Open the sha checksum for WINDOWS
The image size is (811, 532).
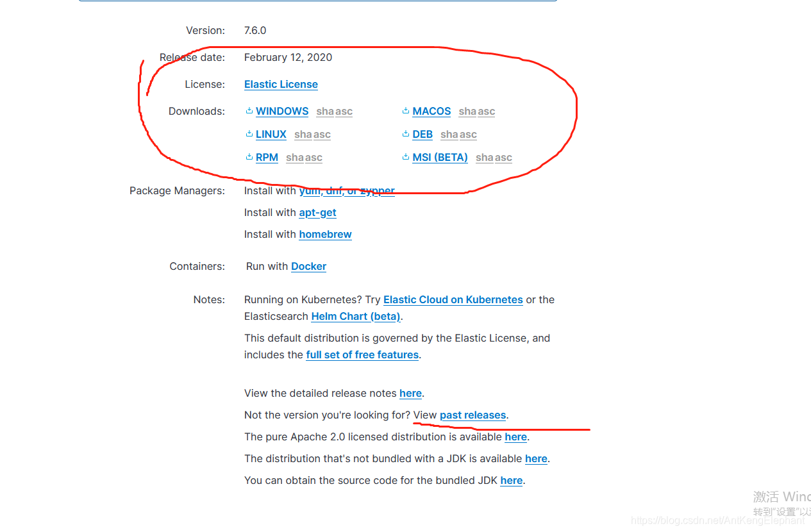[x=325, y=112]
